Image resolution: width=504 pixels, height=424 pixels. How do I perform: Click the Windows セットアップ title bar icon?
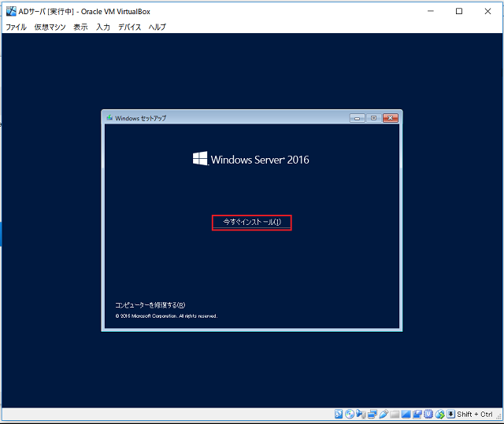[109, 118]
